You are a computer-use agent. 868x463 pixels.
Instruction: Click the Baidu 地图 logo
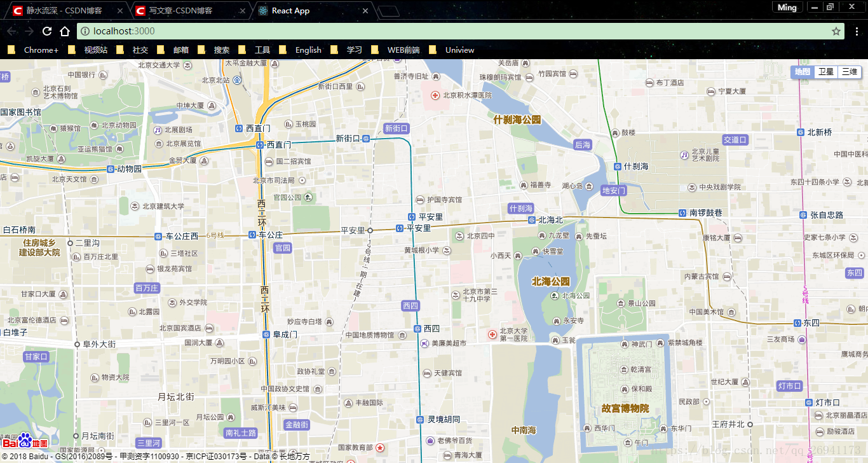(25, 441)
